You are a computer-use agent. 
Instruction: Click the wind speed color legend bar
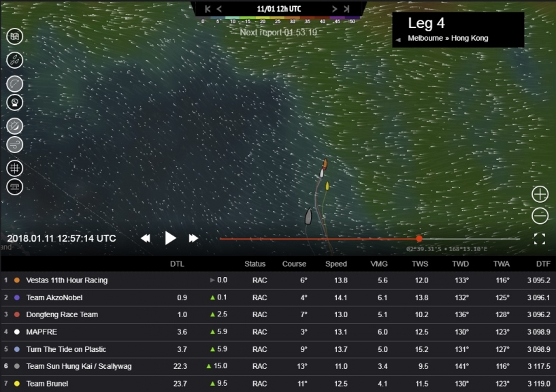tap(279, 18)
